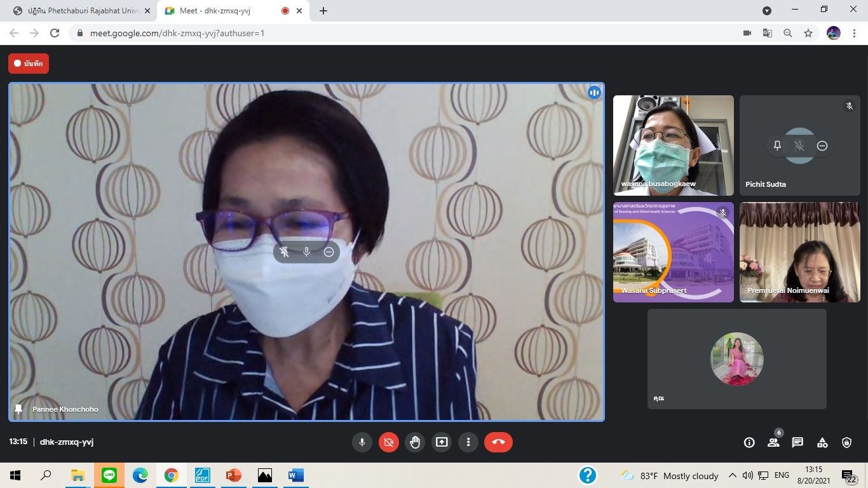Leave the call with red hangup button
Viewport: 868px width, 488px height.
pyautogui.click(x=498, y=442)
